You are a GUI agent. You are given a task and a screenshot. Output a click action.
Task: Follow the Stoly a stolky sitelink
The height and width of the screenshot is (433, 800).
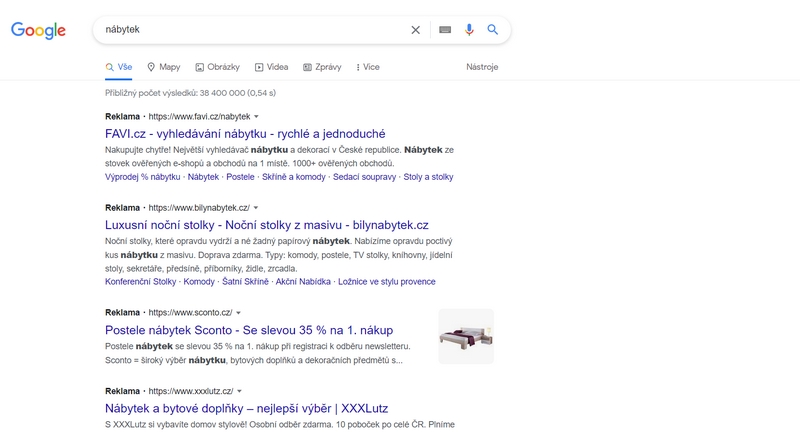(x=428, y=177)
